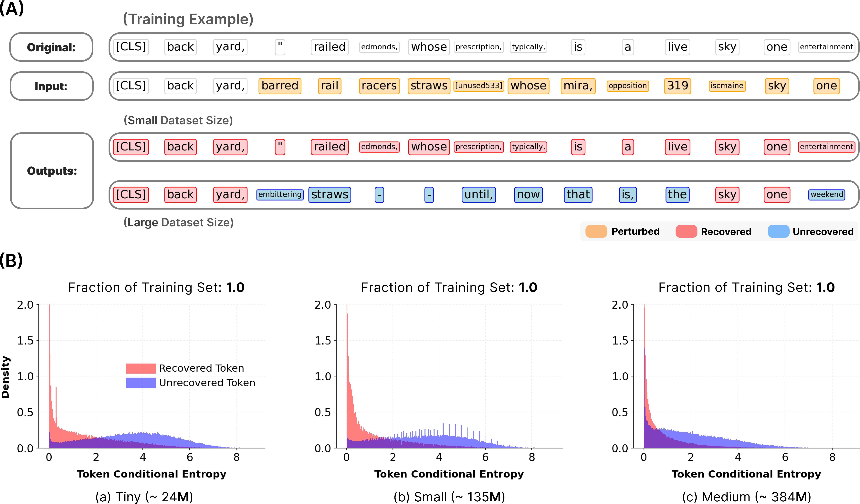Screen dimensions: 860x504
Task: Click the 'until,' unrecovered token
Action: (x=478, y=195)
